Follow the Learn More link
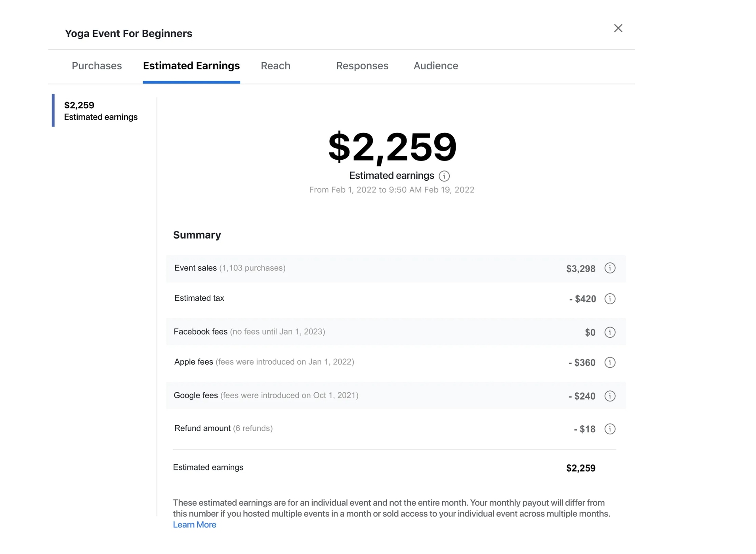 pyautogui.click(x=195, y=525)
